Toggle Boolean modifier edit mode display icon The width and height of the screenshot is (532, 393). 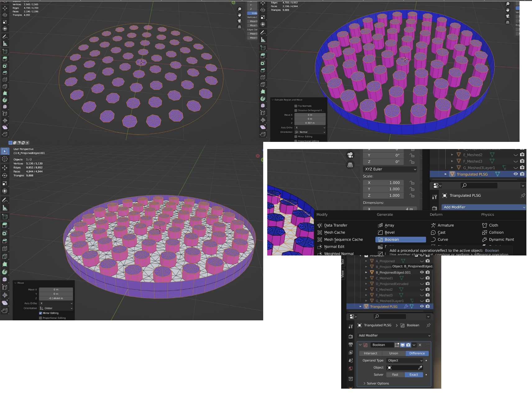click(x=397, y=345)
